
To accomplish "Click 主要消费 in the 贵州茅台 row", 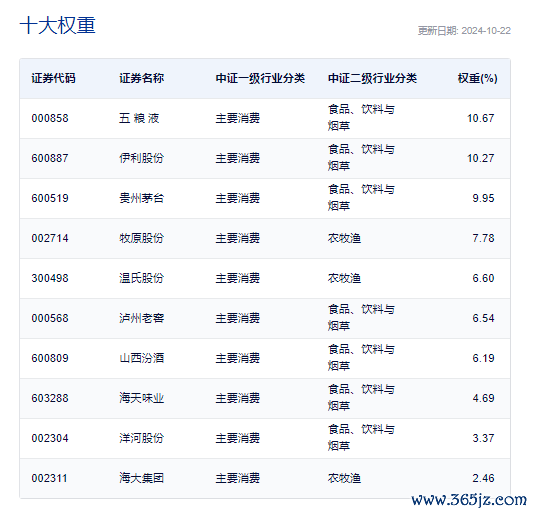I will 238,198.
